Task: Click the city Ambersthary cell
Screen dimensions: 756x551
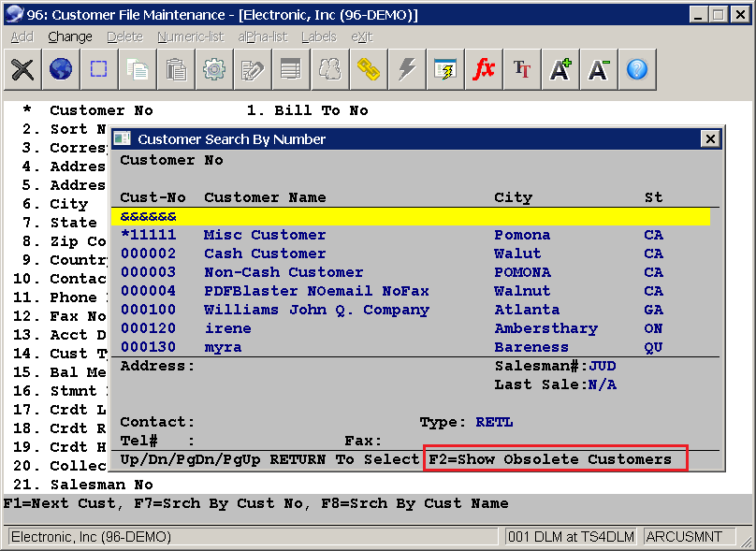Action: pyautogui.click(x=545, y=328)
